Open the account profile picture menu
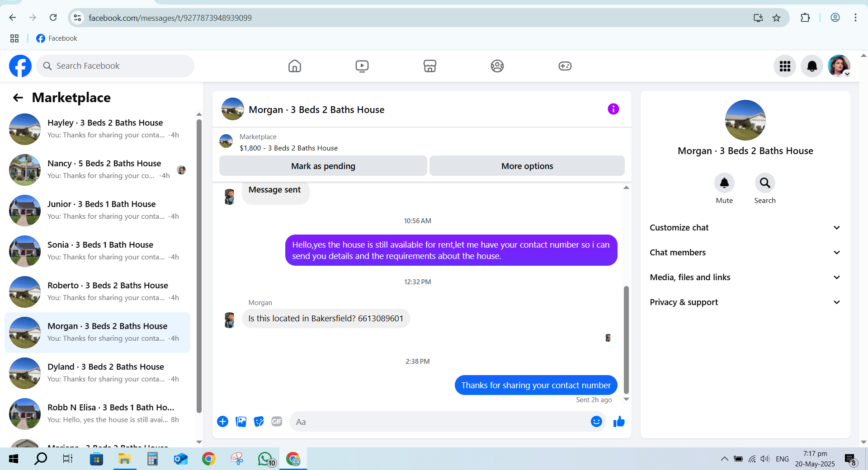 click(839, 66)
